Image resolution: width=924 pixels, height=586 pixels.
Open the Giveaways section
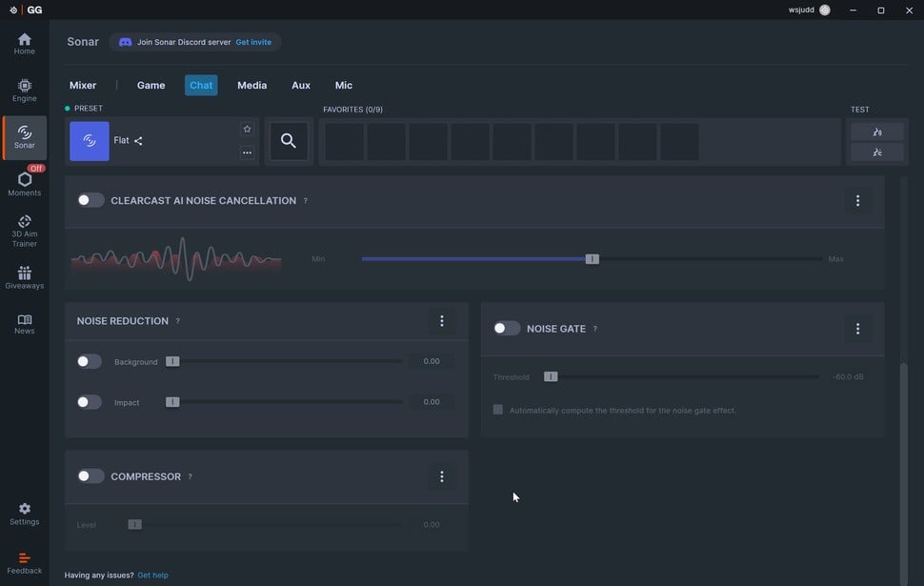[x=24, y=277]
